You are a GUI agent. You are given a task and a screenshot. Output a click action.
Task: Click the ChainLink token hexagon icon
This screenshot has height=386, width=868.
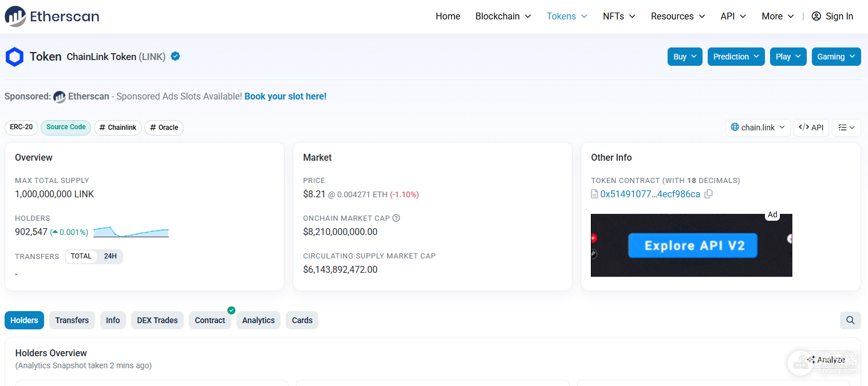pos(14,57)
